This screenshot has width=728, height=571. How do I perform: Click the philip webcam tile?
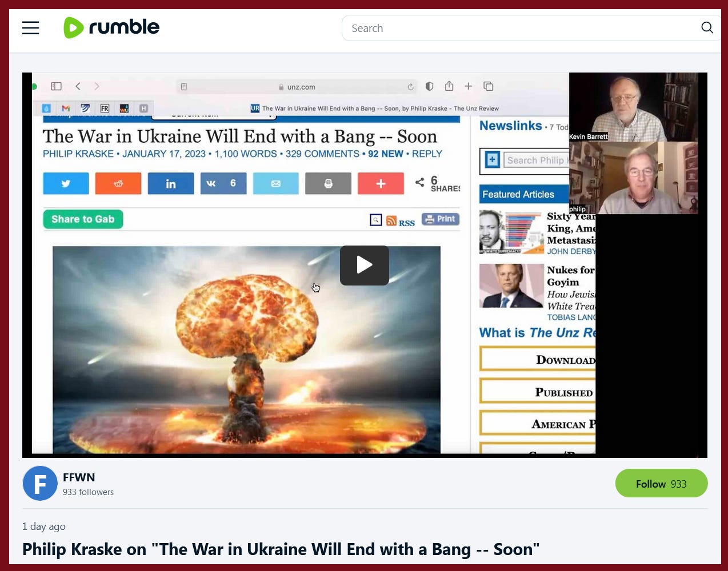point(633,178)
